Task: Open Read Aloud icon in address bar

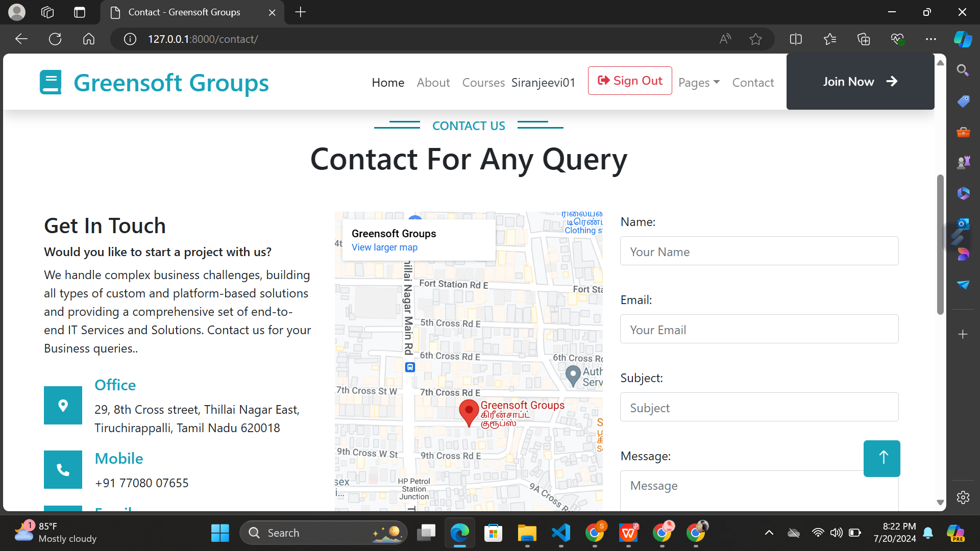Action: click(x=725, y=39)
